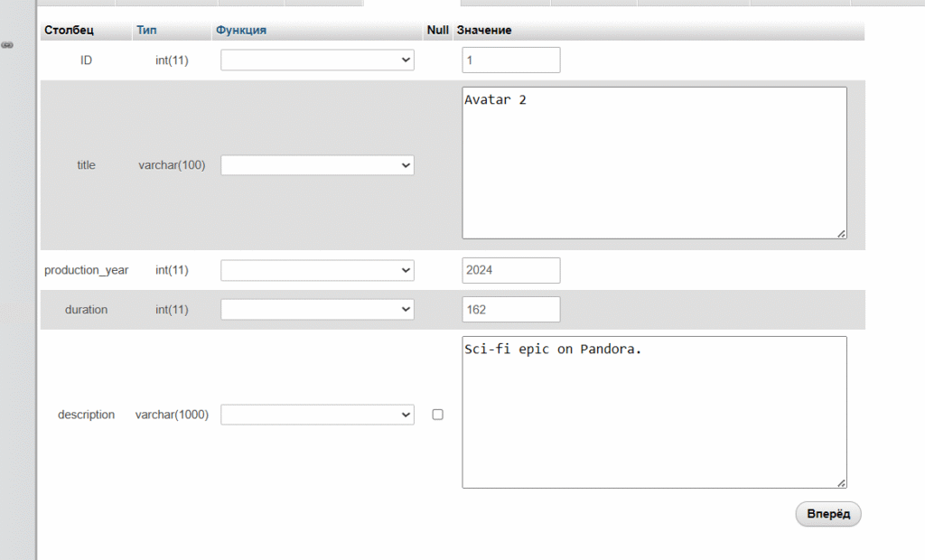The image size is (925, 560).
Task: Click the varchar(100) type text
Action: click(x=172, y=165)
